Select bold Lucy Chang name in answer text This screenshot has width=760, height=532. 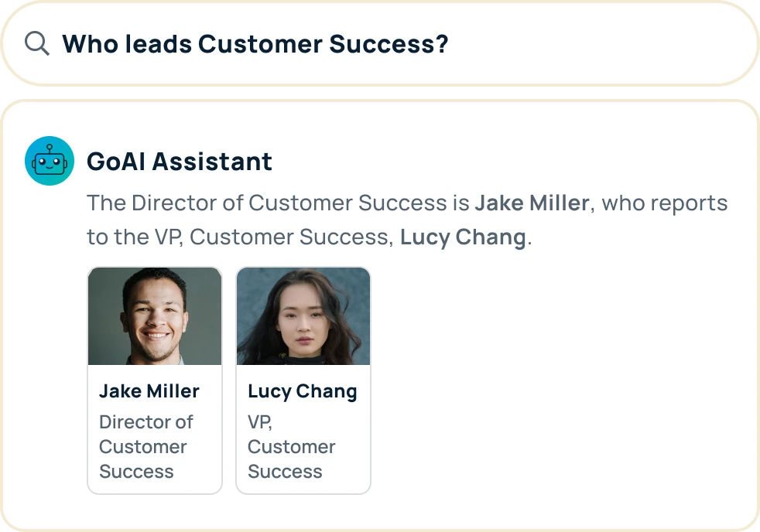coord(463,237)
